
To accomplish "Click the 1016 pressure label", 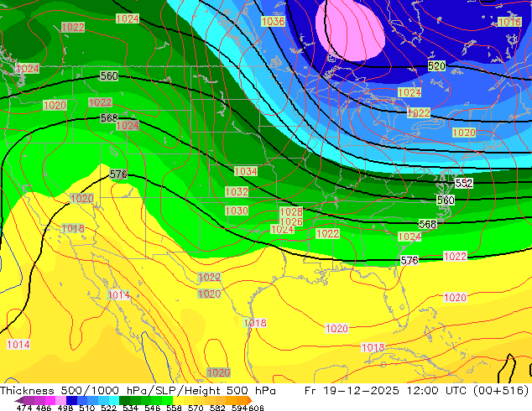I will (x=509, y=22).
